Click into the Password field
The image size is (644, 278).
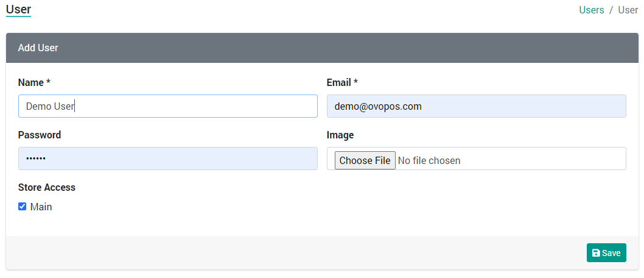[x=168, y=159]
